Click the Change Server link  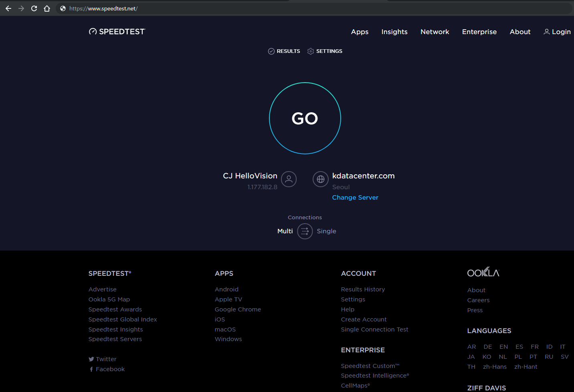tap(355, 198)
